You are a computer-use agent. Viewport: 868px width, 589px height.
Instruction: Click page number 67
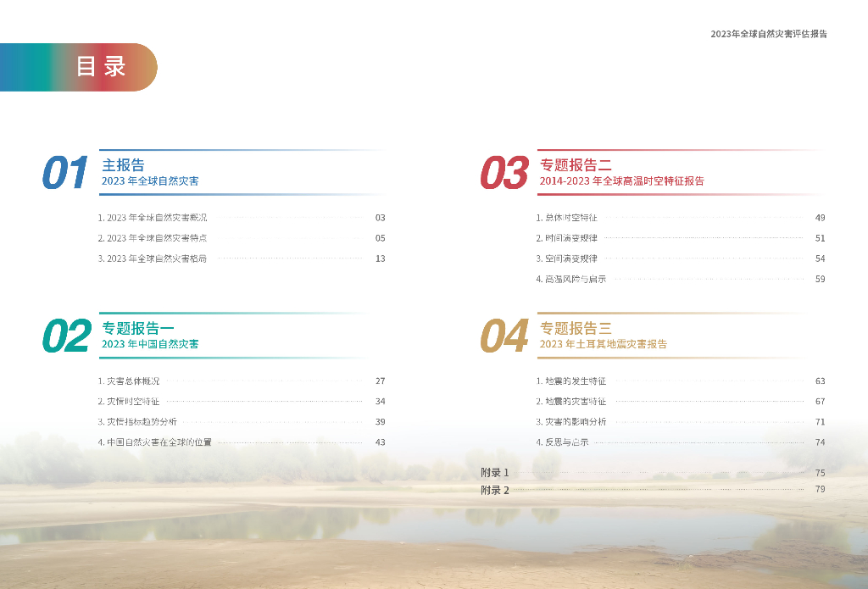point(821,402)
